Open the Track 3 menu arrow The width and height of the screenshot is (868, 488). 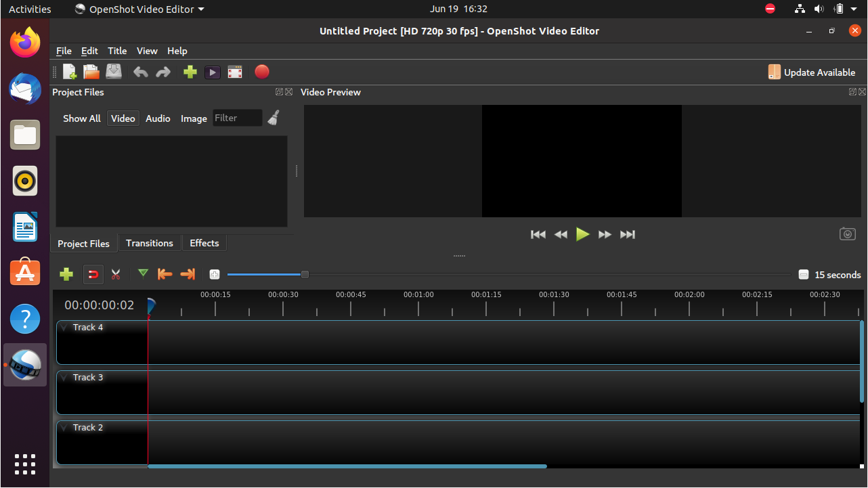(x=64, y=378)
